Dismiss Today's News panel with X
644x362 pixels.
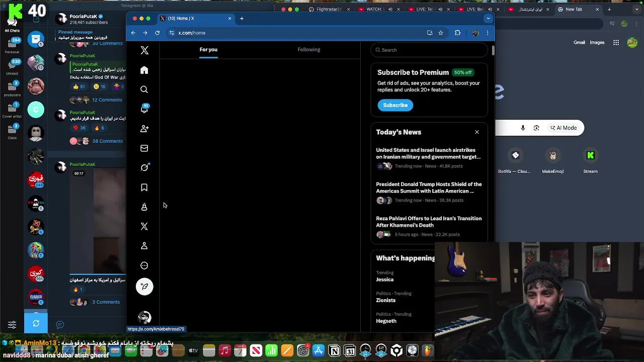(x=477, y=132)
